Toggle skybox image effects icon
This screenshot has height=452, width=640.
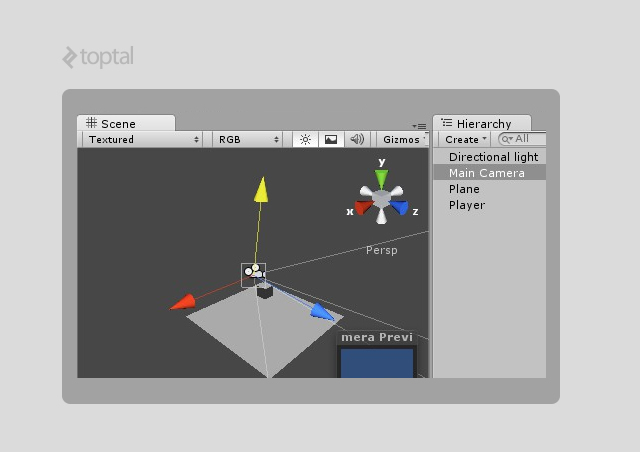(x=331, y=140)
